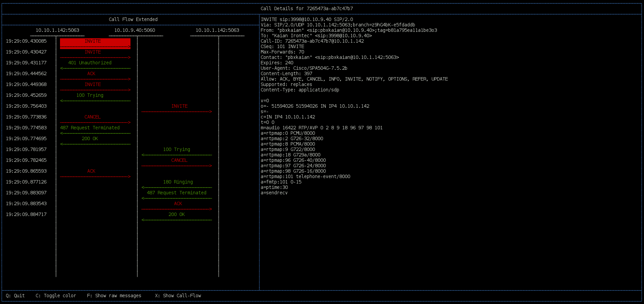Select the 180 Ringing message
This screenshot has height=304, width=644.
[x=178, y=182]
